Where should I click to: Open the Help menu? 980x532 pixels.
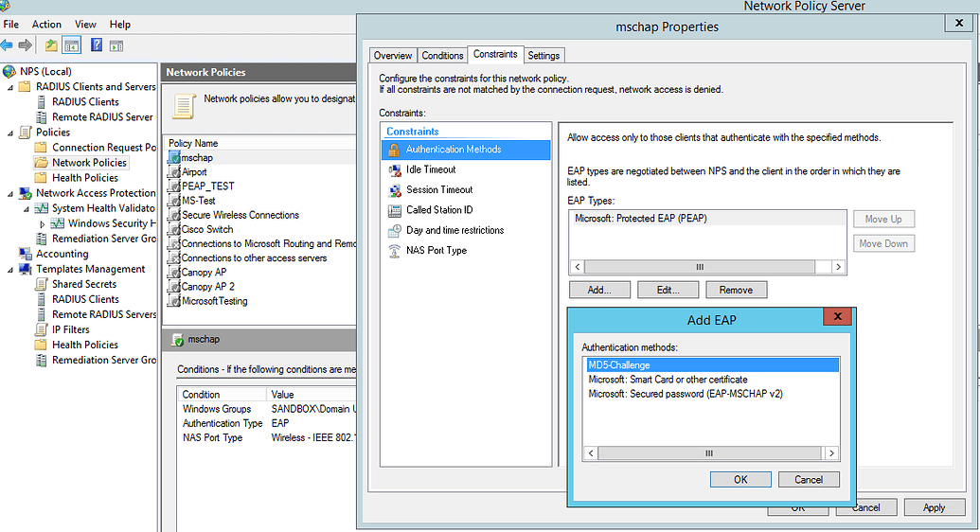120,25
